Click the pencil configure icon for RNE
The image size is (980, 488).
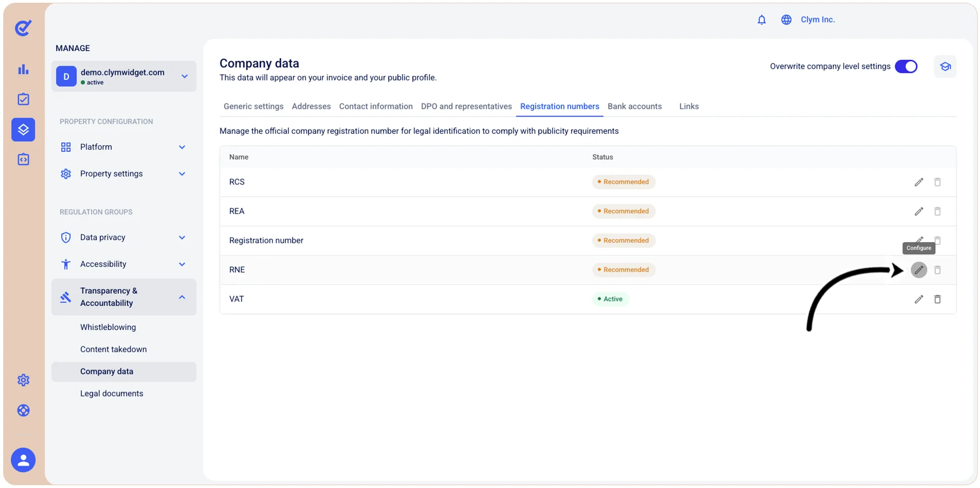coord(918,270)
